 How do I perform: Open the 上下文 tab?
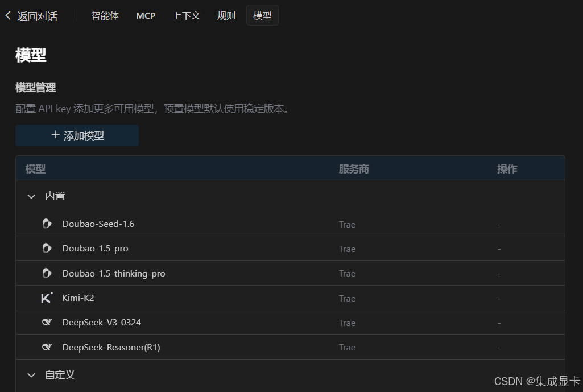(x=187, y=15)
